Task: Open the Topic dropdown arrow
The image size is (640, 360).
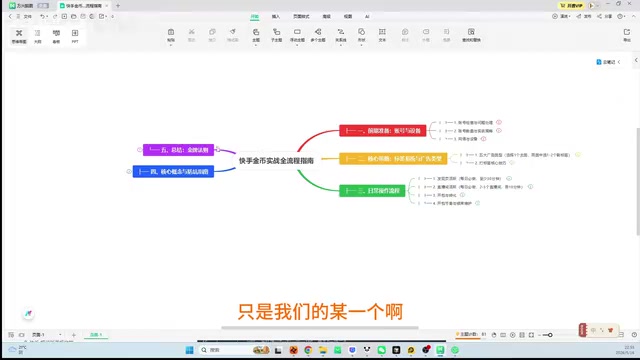Action: 256,44
